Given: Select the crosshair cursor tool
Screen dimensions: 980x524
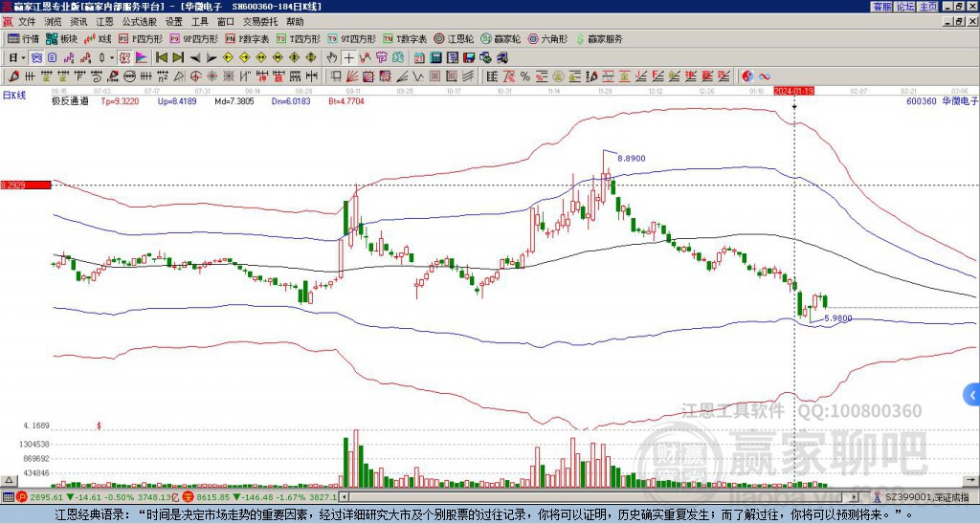Looking at the screenshot, I should [x=348, y=58].
